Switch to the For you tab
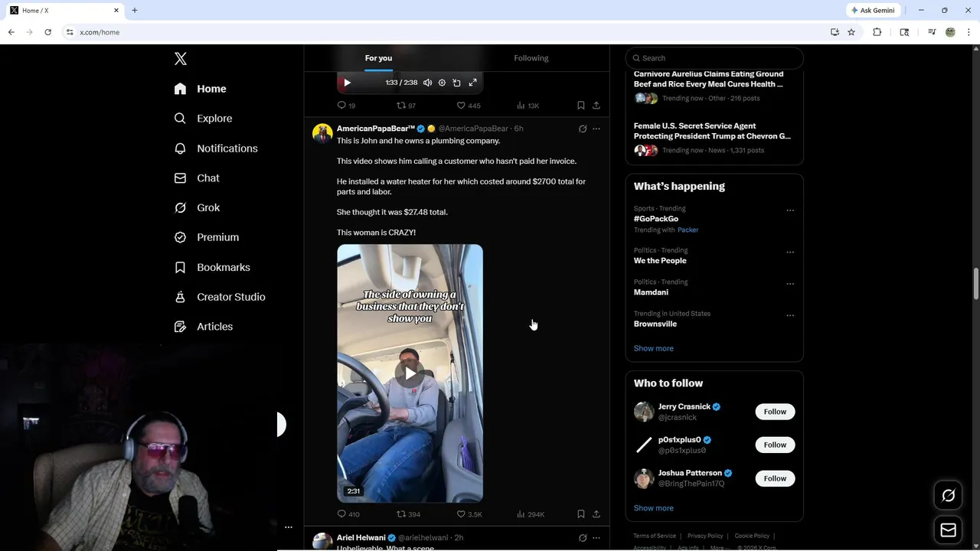 tap(378, 58)
